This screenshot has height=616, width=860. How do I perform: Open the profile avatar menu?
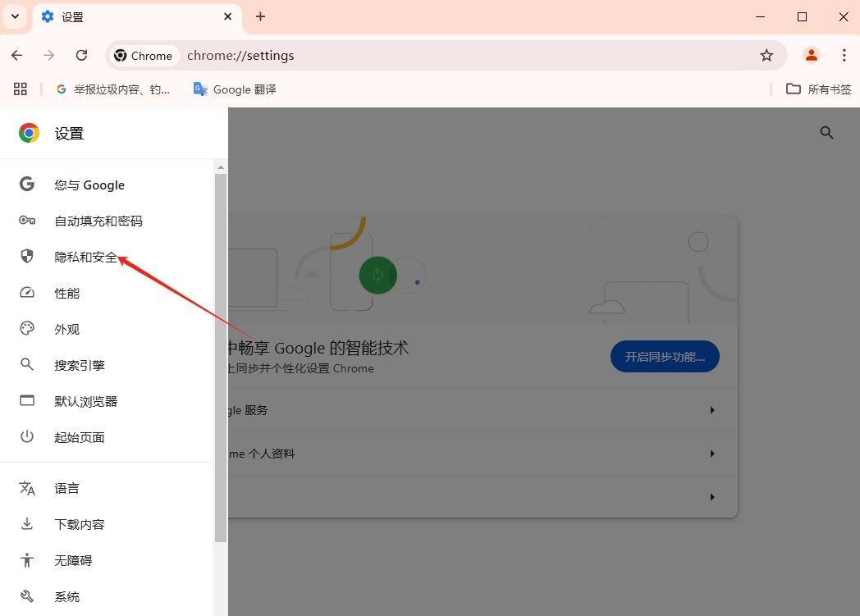tap(812, 55)
